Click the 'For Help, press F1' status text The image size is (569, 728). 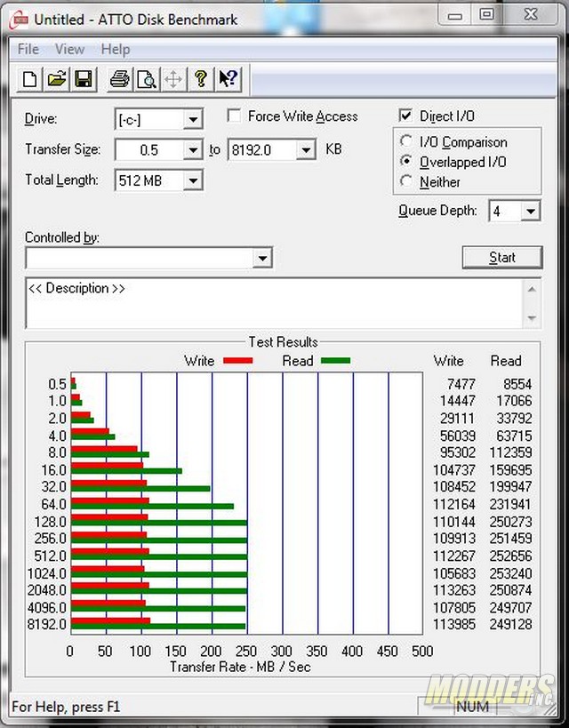[x=66, y=707]
